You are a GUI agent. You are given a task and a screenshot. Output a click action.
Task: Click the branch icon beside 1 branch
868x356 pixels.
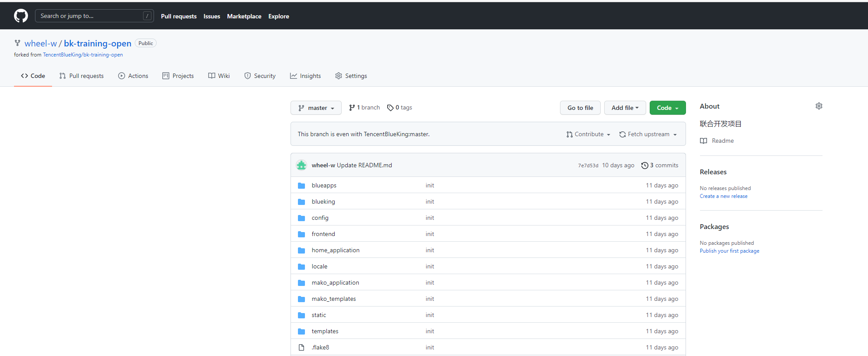tap(352, 108)
